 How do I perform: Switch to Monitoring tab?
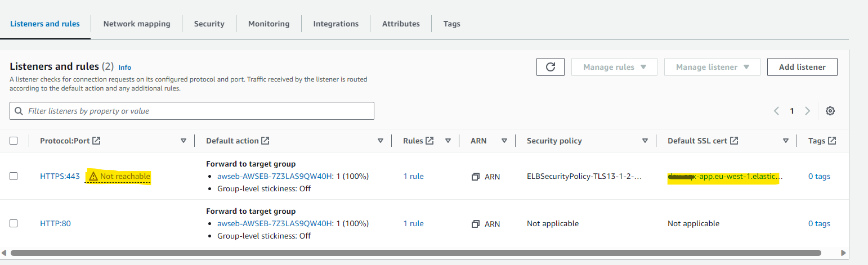(x=269, y=24)
